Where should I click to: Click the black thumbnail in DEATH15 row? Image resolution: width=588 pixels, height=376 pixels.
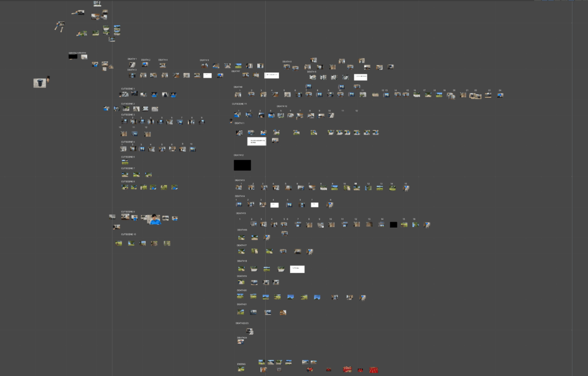click(x=393, y=225)
